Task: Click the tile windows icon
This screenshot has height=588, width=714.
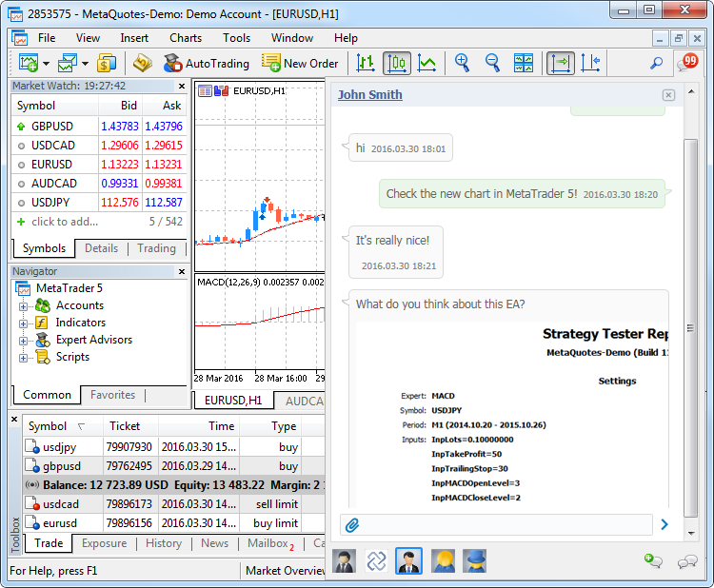Action: 524,64
